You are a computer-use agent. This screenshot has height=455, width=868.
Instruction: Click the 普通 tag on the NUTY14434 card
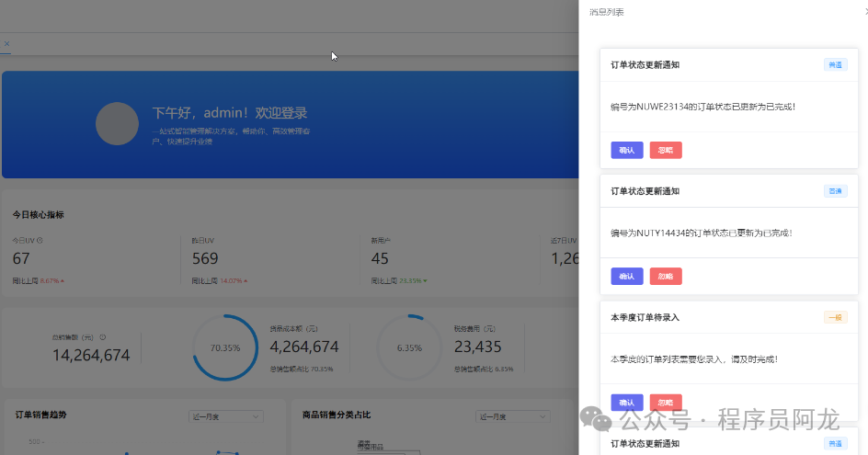835,191
